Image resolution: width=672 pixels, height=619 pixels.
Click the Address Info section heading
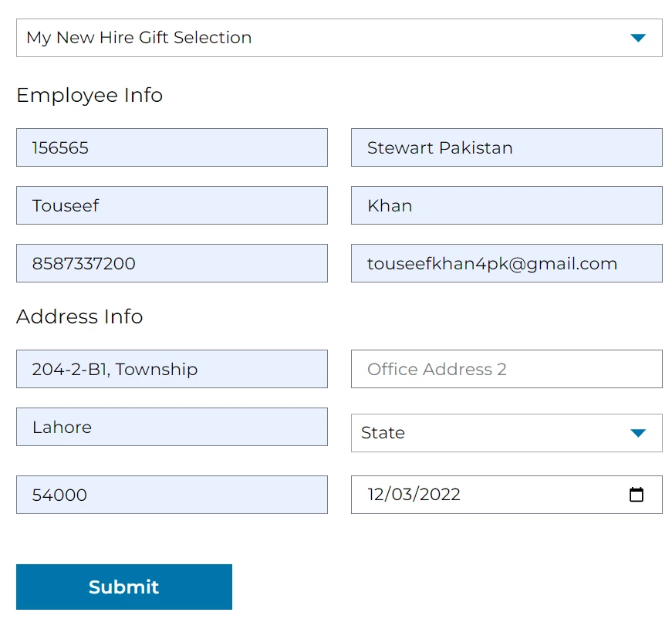click(79, 316)
